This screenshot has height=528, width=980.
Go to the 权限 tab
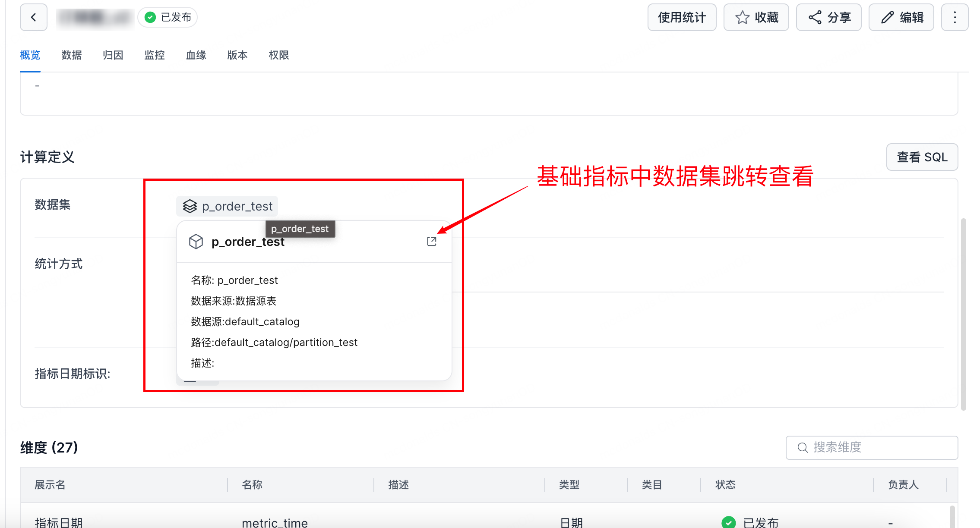tap(279, 55)
